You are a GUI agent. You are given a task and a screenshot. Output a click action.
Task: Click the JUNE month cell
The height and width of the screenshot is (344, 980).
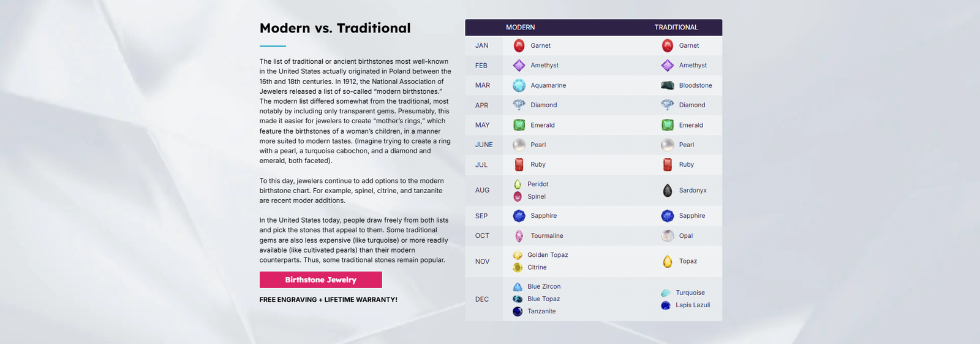pyautogui.click(x=484, y=145)
